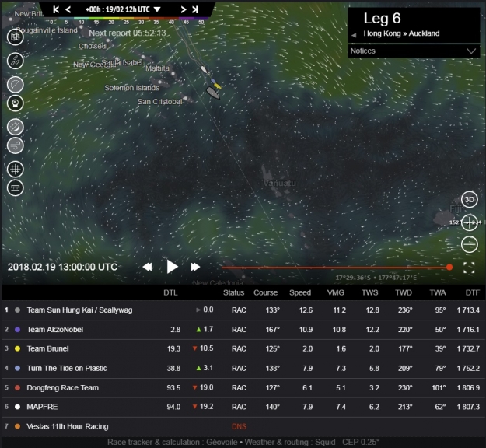Click the orange timeline slider handle
Image resolution: width=486 pixels, height=448 pixels.
(x=449, y=268)
